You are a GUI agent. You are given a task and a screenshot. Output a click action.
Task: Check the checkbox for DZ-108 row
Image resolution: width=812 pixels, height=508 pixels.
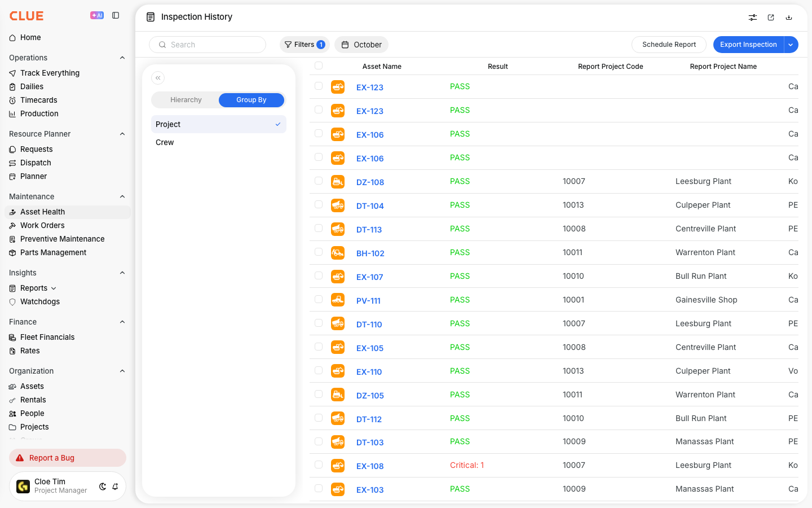pos(319,181)
